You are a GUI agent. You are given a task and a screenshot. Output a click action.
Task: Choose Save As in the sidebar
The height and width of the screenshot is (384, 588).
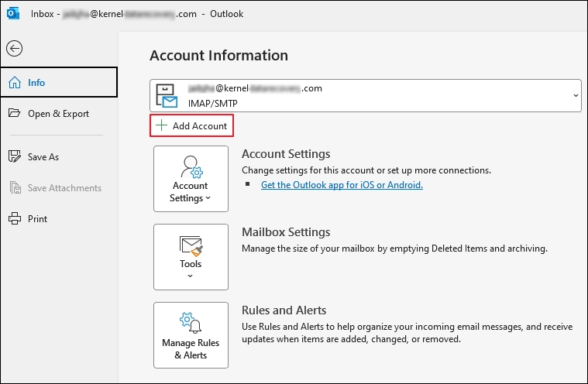click(59, 157)
